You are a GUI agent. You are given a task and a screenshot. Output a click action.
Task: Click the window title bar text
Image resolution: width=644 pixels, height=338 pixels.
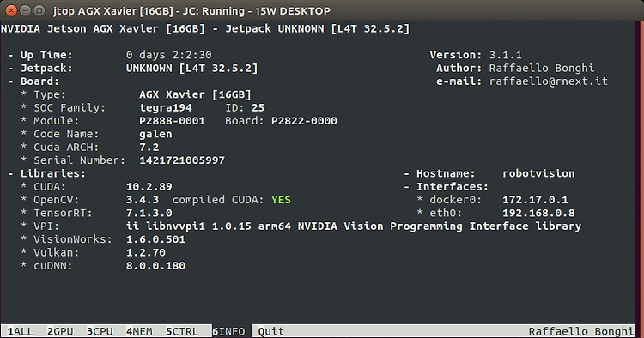pos(191,11)
